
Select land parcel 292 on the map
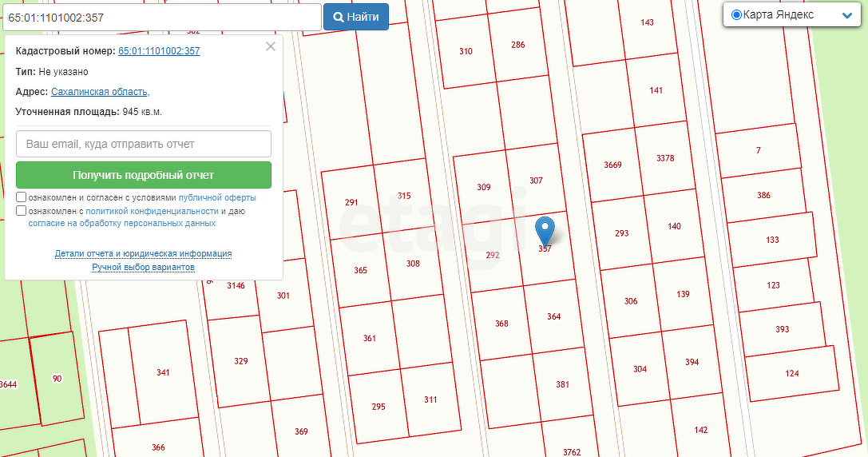point(492,256)
